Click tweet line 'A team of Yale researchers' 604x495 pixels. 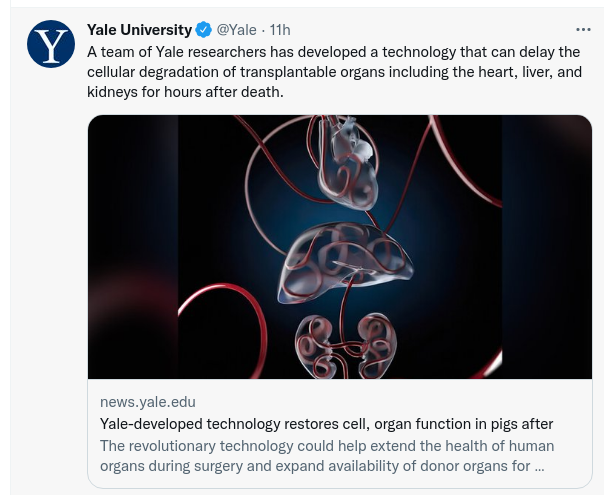(333, 52)
